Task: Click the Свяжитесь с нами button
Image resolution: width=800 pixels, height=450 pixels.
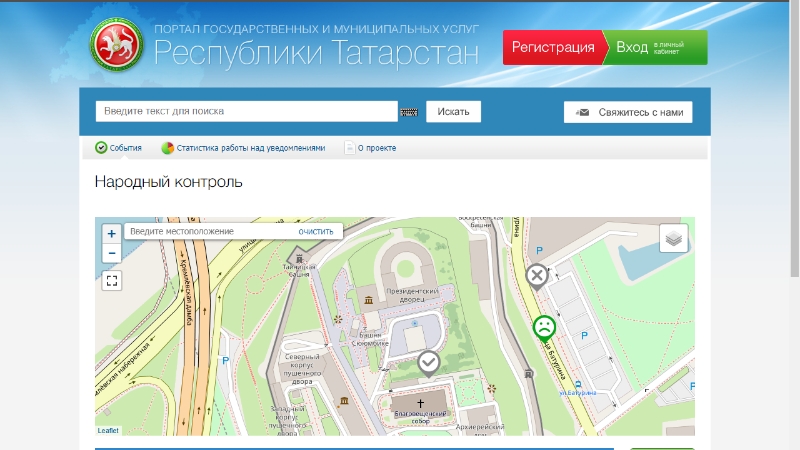Action: pos(628,112)
